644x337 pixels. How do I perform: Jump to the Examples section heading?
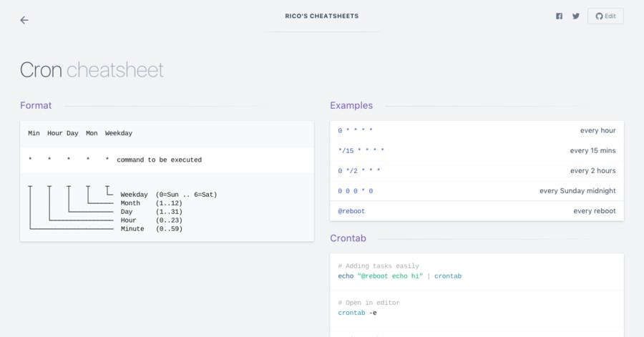point(351,105)
